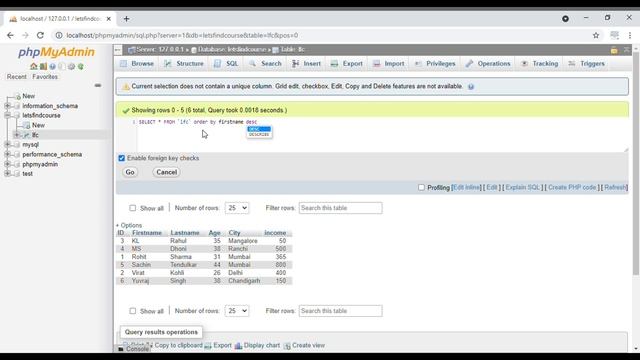Click the Recent tab in navigation panel

click(x=16, y=77)
